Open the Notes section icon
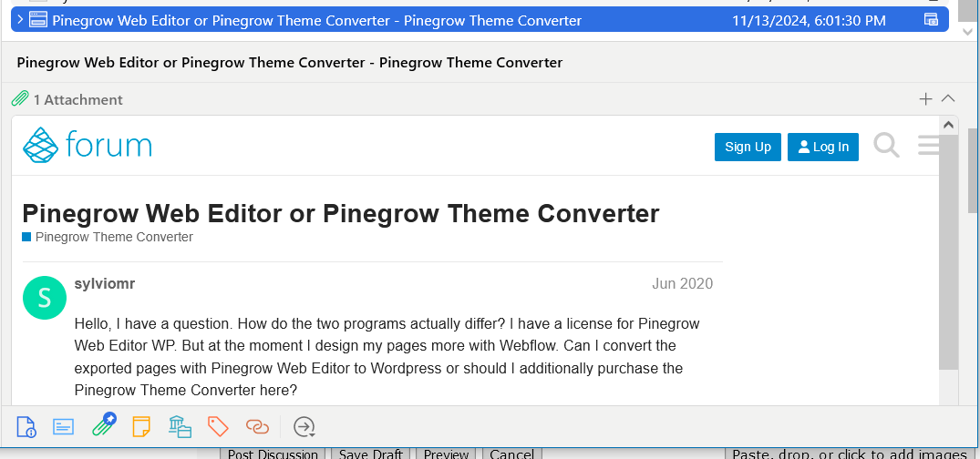The height and width of the screenshot is (459, 980). point(142,426)
